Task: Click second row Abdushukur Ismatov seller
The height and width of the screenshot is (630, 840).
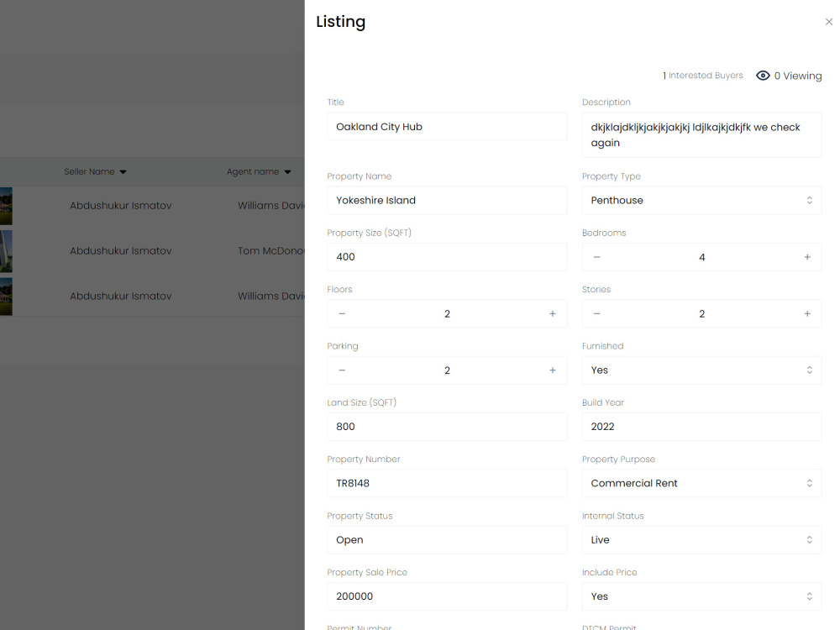Action: pos(120,250)
